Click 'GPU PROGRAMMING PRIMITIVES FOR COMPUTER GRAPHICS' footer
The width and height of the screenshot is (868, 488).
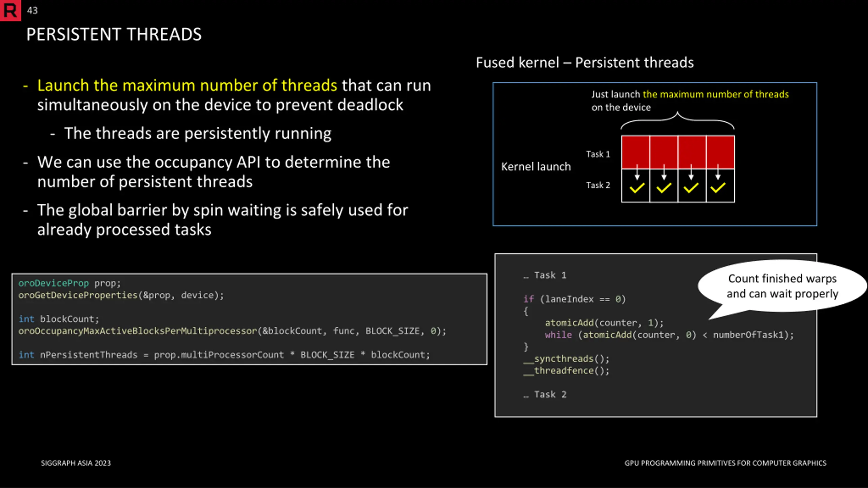726,463
